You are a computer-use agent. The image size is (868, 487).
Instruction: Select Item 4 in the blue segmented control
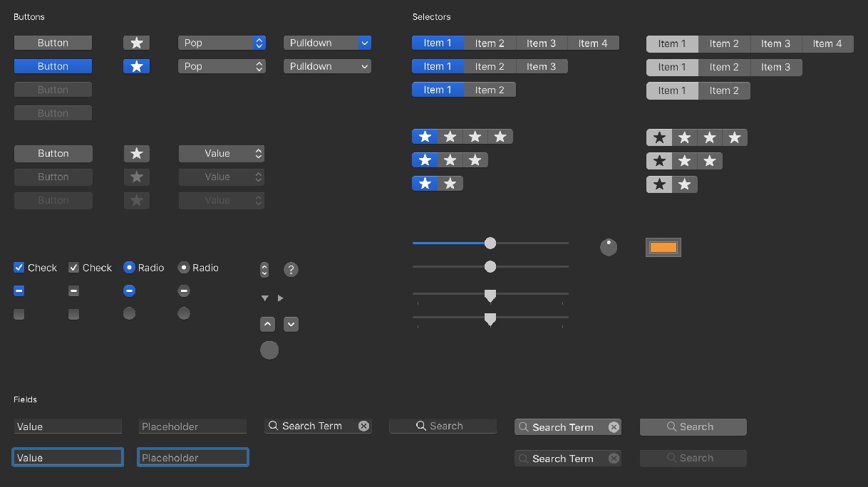593,43
